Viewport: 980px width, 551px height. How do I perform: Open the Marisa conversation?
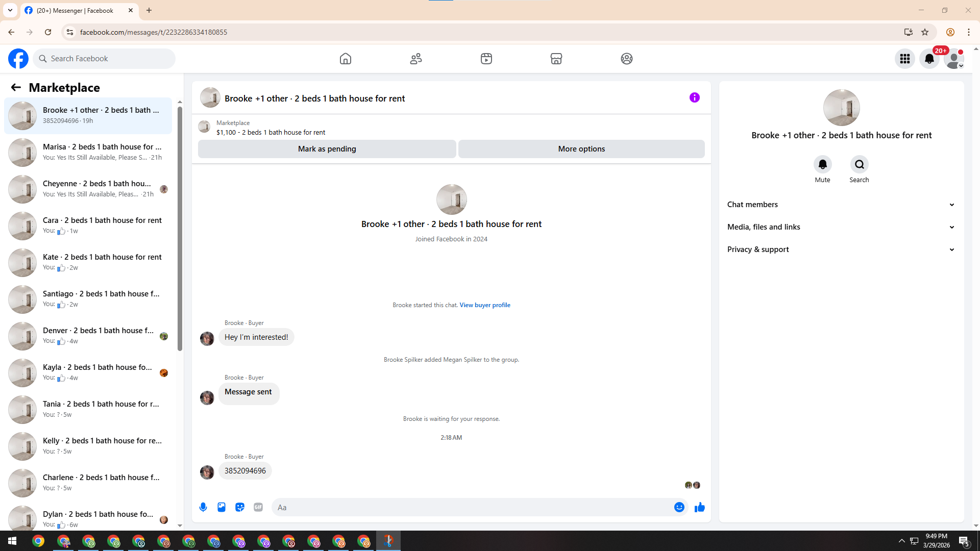coord(88,153)
